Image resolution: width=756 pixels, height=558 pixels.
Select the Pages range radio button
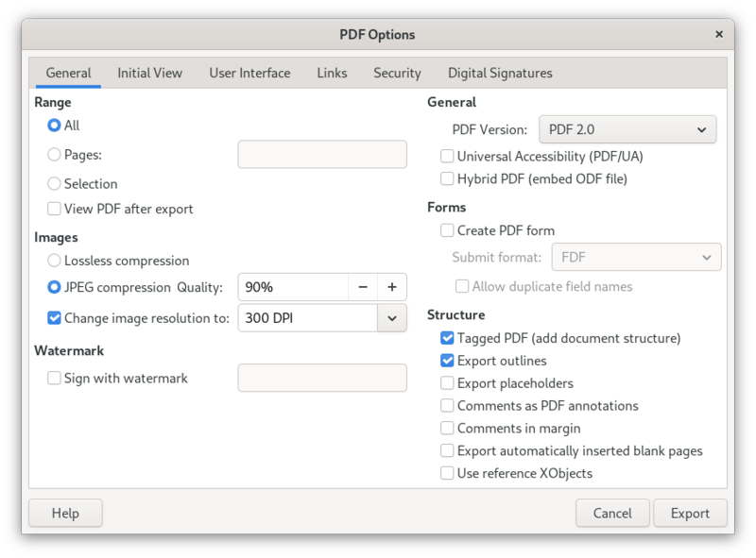tap(54, 154)
